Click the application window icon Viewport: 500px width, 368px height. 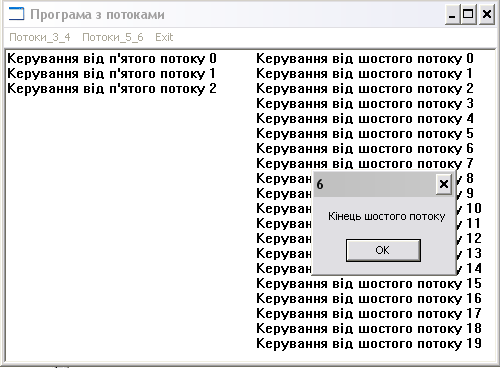16,14
